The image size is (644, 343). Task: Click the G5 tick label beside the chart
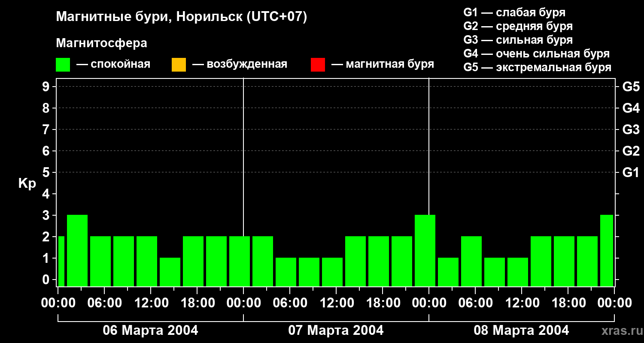point(631,87)
